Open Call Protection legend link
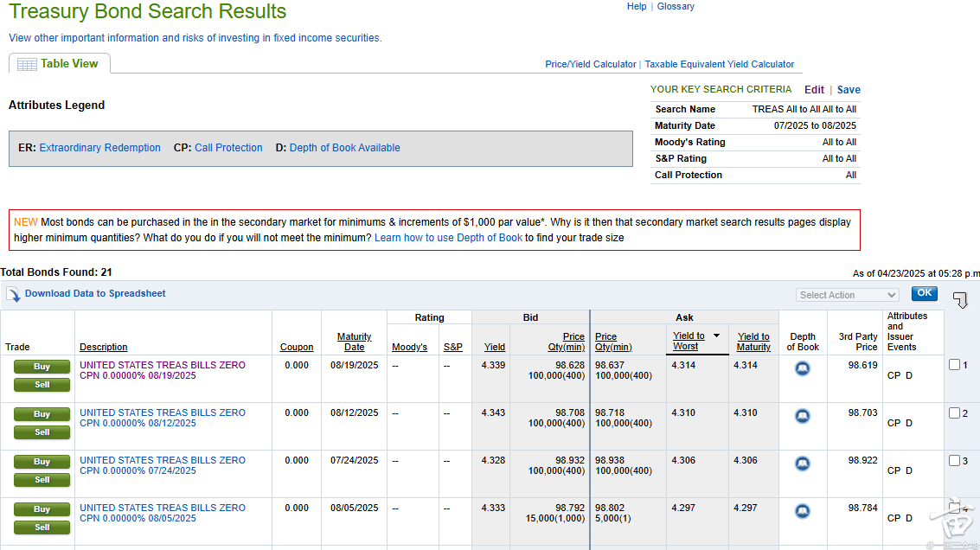The image size is (980, 550). [228, 148]
